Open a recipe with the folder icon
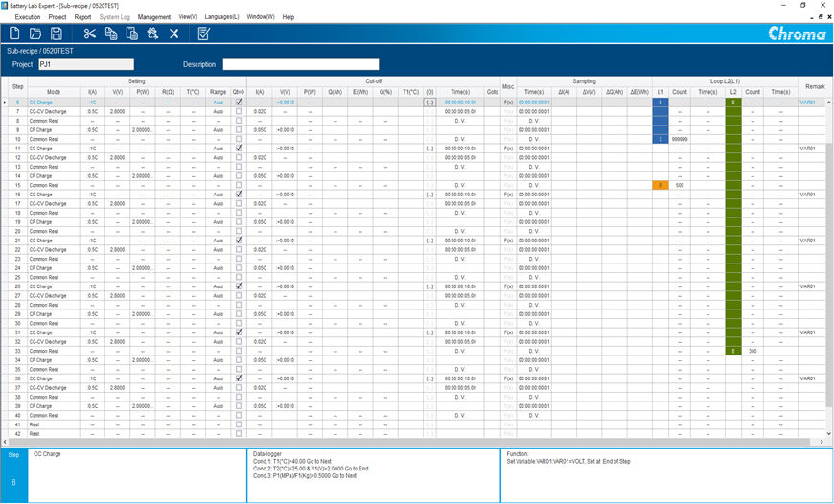Screen dimensions: 834x504 (35, 34)
